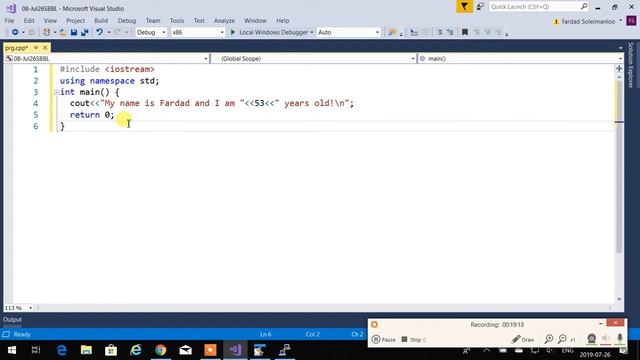Open the Output panel tab

click(12, 320)
